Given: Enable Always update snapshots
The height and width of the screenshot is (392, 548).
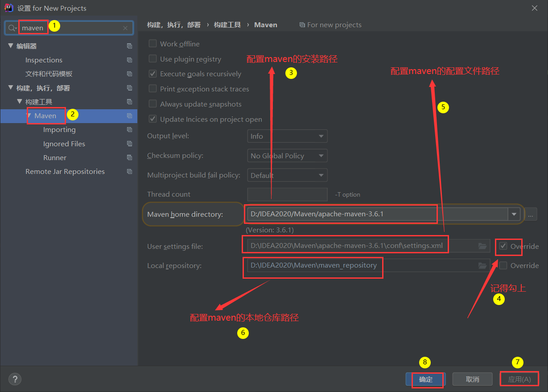Looking at the screenshot, I should (x=152, y=104).
